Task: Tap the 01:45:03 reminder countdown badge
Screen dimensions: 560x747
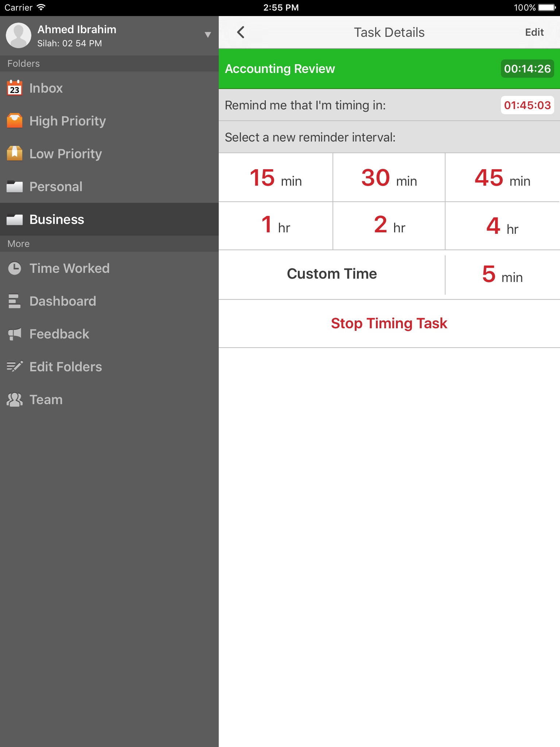Action: 527,105
